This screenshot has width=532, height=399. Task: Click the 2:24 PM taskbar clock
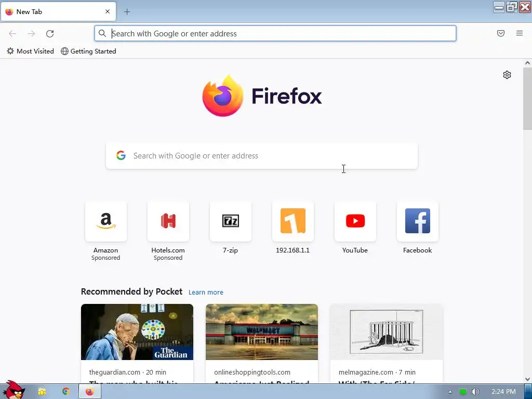tap(503, 392)
